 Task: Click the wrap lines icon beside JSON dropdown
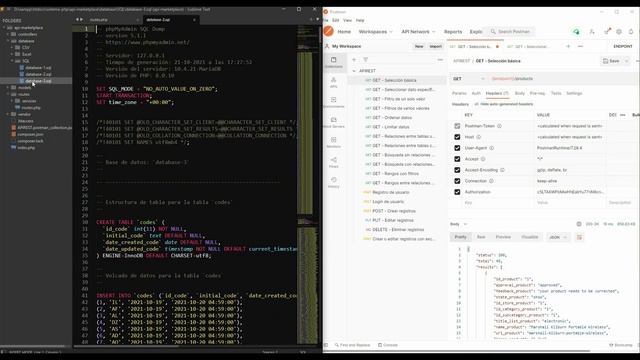(579, 237)
